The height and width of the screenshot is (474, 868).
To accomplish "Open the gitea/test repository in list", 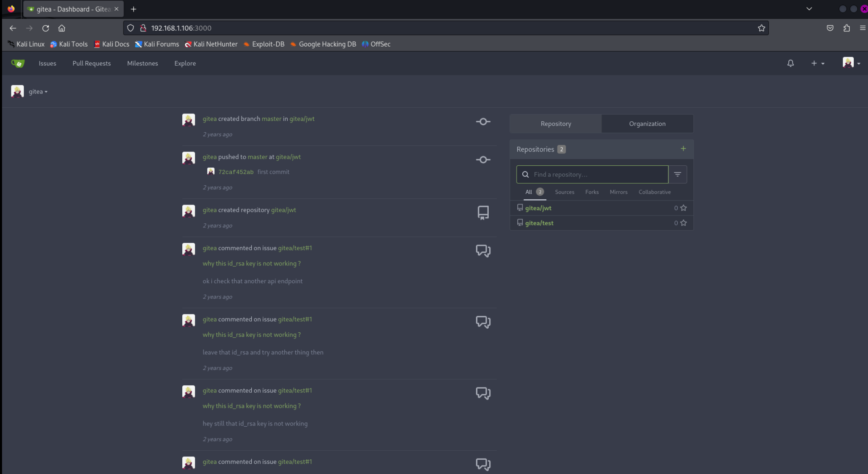I will click(x=539, y=223).
